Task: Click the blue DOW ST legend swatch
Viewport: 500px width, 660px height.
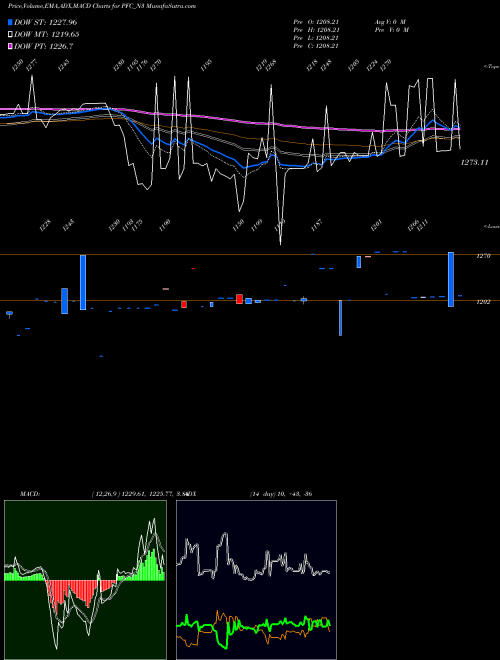Action: coord(11,22)
